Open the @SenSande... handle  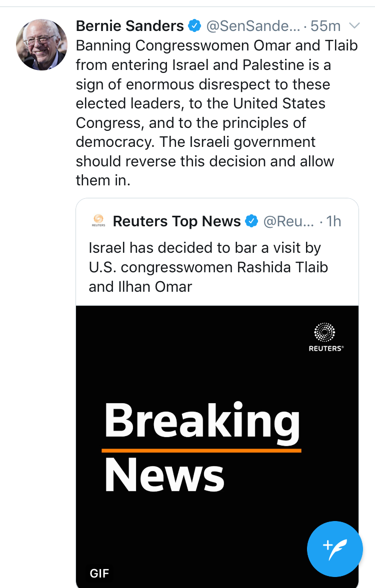253,26
